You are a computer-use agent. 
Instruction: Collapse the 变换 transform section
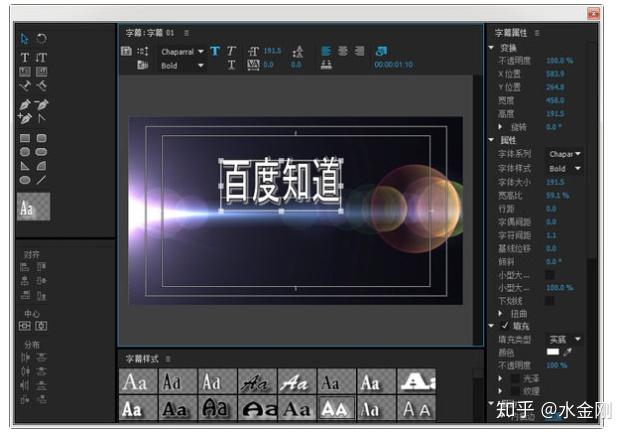(491, 48)
